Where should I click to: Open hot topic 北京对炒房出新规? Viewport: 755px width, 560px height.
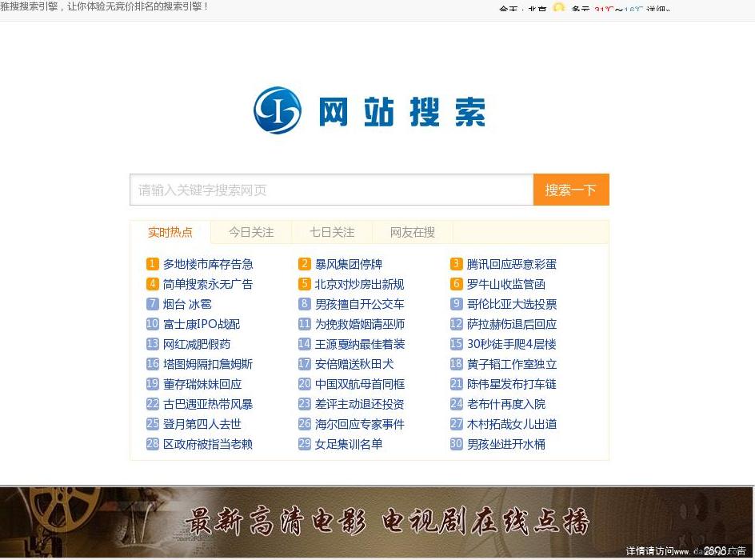pyautogui.click(x=360, y=284)
